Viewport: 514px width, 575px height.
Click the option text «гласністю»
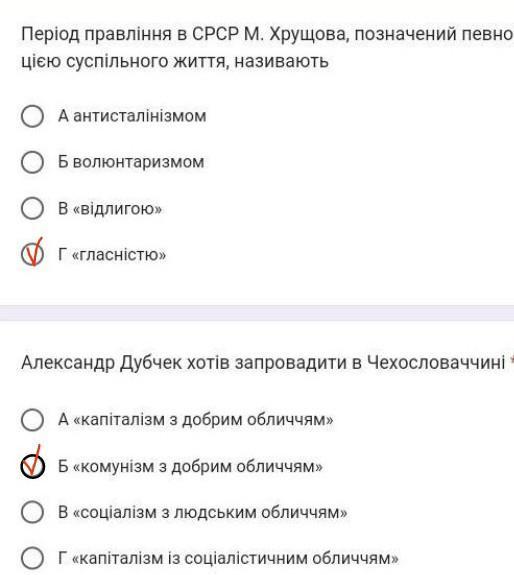119,254
